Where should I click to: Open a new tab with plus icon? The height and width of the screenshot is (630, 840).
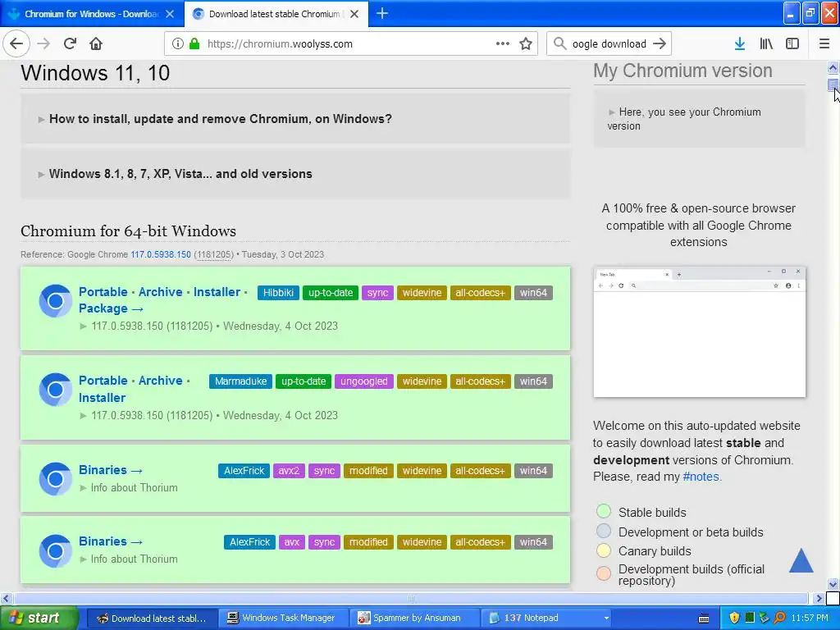coord(382,13)
